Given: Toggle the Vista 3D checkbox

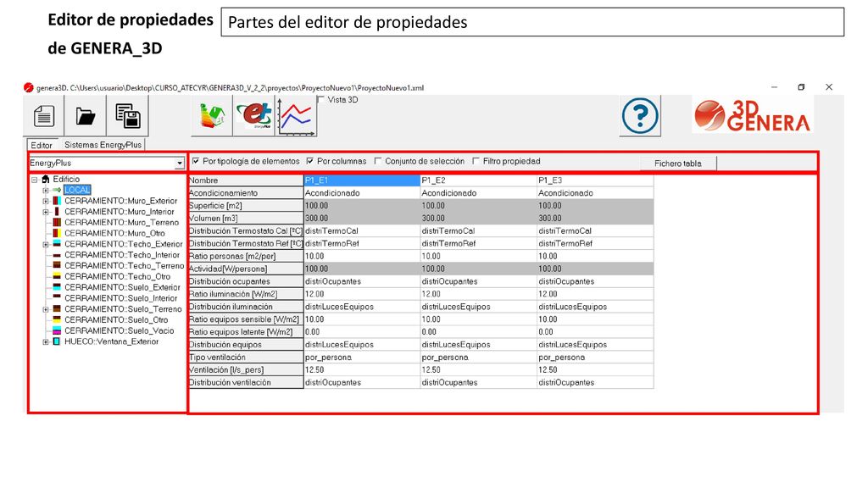Looking at the screenshot, I should 321,100.
